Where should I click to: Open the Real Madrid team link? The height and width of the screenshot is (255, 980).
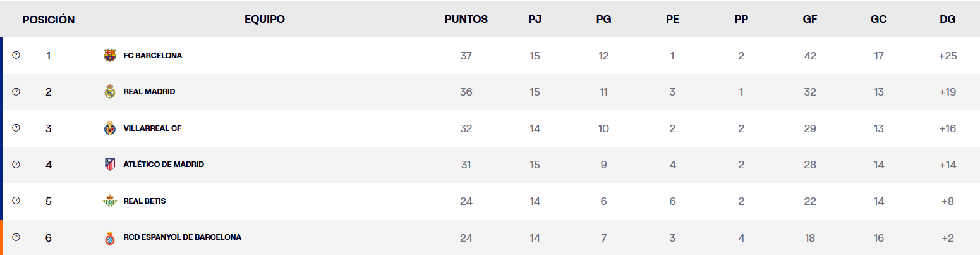pos(149,92)
